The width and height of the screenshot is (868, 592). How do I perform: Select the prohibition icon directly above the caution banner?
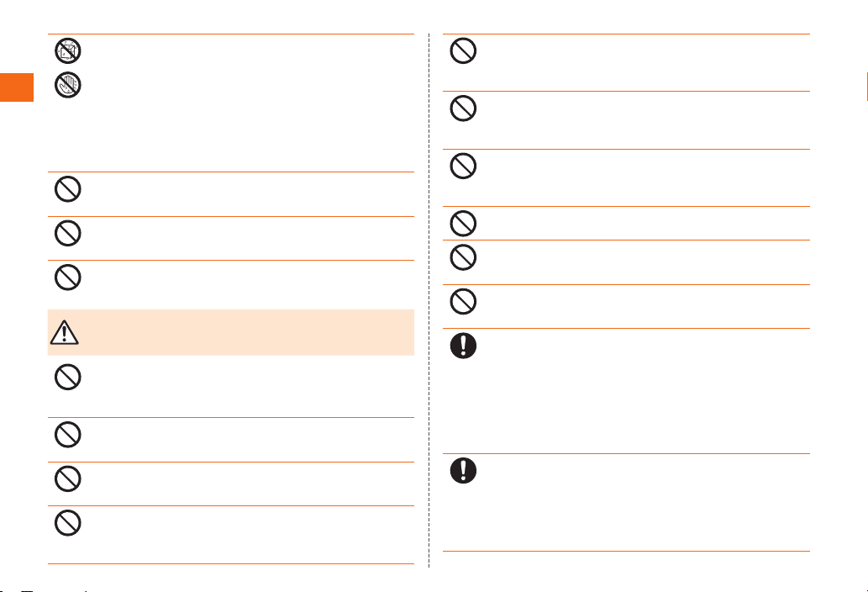coord(68,277)
